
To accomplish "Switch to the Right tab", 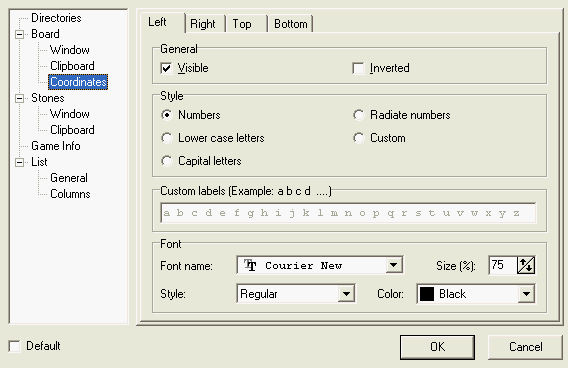I will pyautogui.click(x=203, y=24).
